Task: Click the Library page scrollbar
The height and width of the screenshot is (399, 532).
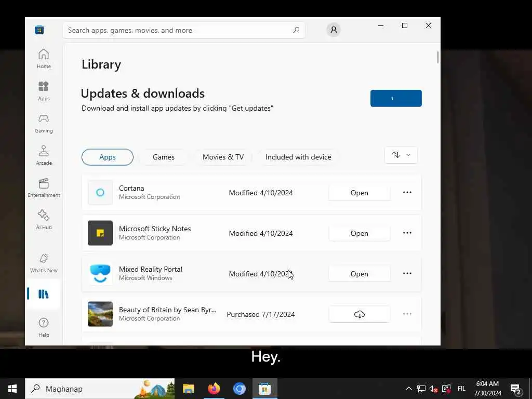Action: (438, 57)
